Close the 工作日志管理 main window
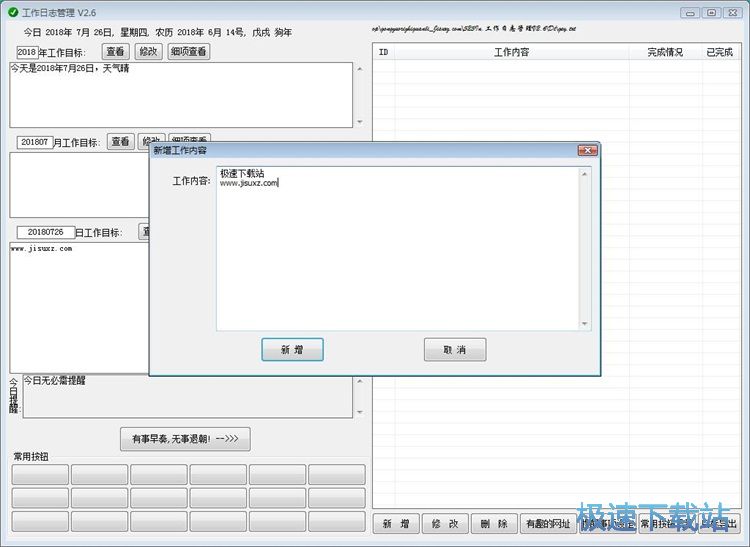 pos(733,13)
